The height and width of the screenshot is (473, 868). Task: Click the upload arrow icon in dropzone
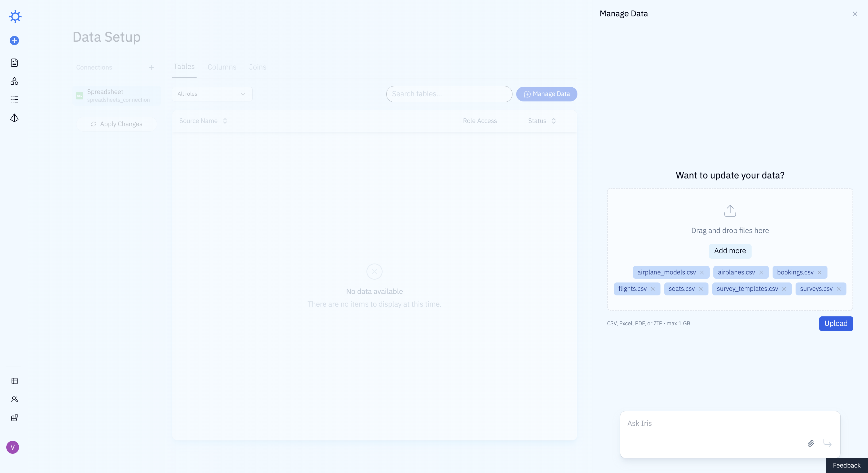[730, 211]
